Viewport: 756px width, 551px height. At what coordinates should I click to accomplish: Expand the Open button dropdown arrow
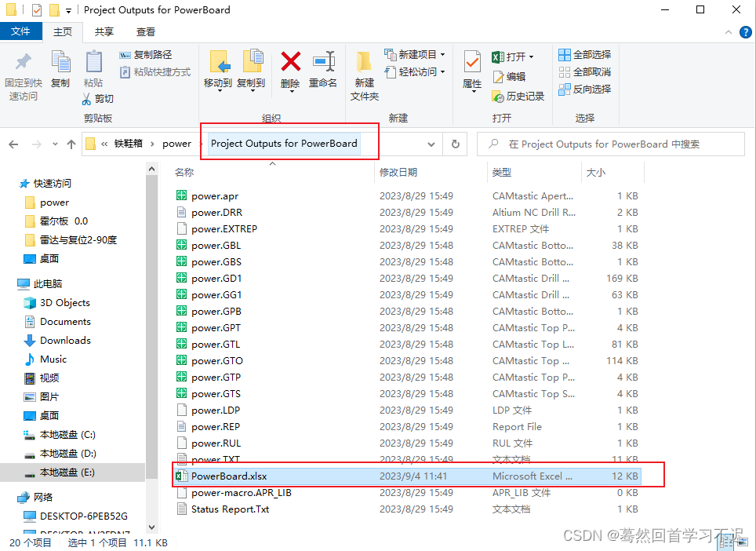(x=531, y=57)
